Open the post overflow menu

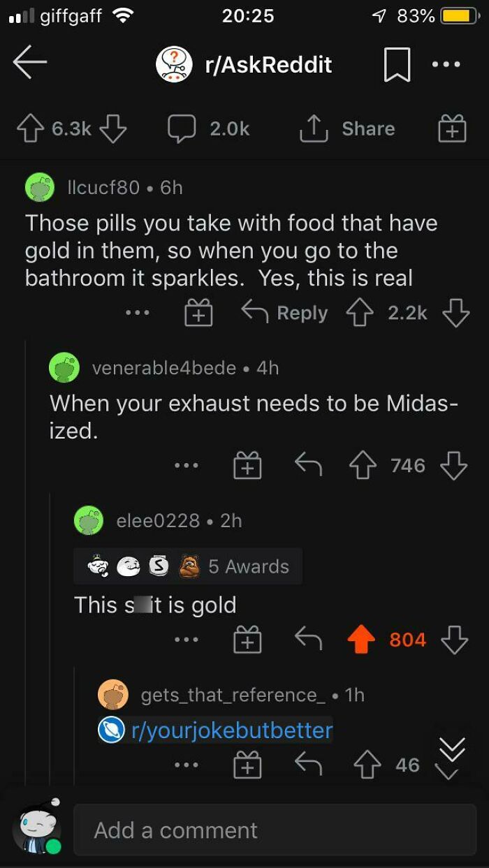pos(445,64)
